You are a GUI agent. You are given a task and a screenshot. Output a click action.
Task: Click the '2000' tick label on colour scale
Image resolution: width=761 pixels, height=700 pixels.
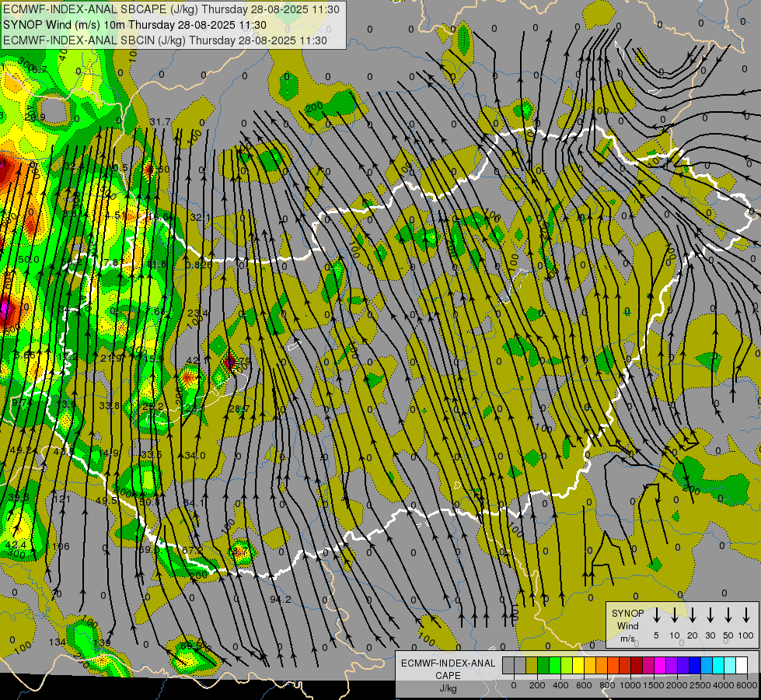(677, 685)
